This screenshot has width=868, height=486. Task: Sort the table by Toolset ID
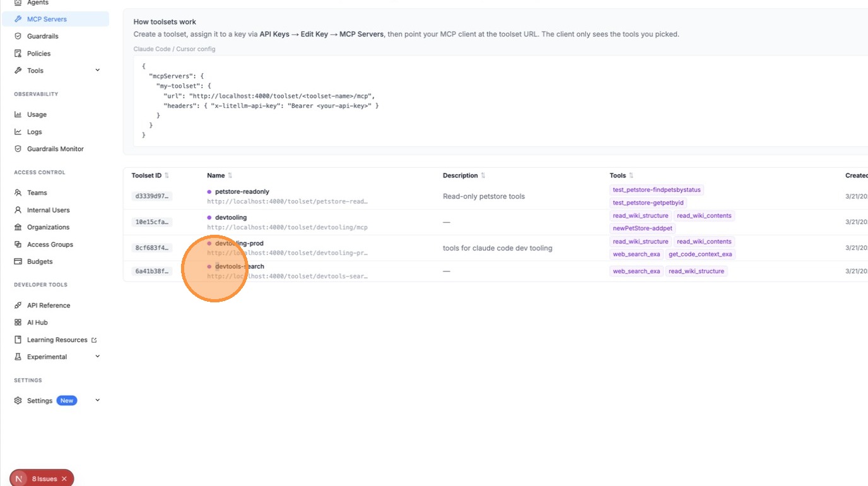click(x=167, y=175)
